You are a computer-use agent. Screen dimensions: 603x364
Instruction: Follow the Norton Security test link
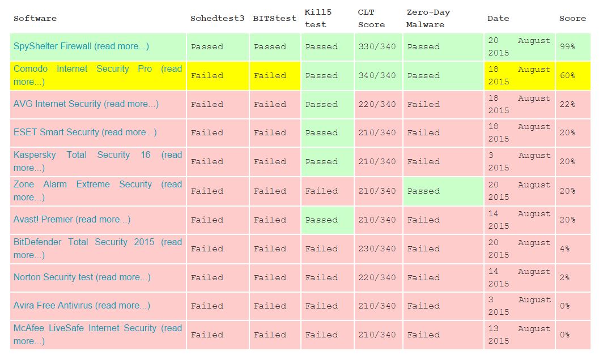[x=82, y=277]
